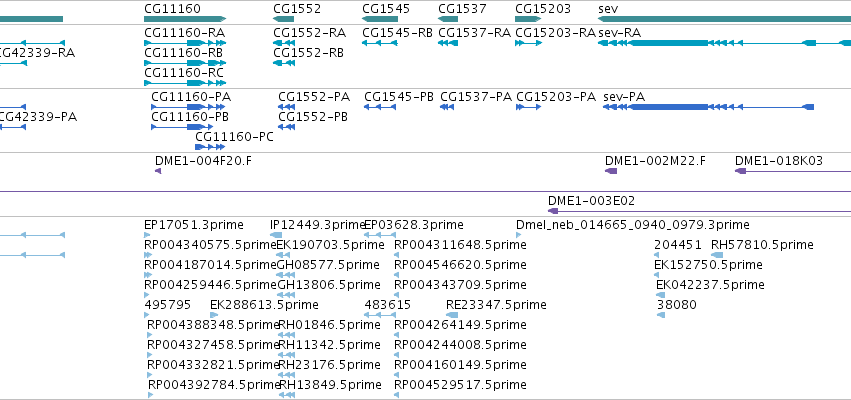Screen dimensions: 851x400
Task: Click the DME1-004F20.F clone label
Action: [204, 161]
